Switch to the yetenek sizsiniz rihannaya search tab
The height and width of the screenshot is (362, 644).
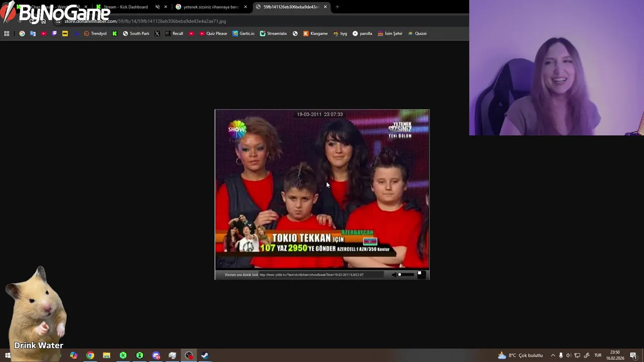(x=210, y=7)
